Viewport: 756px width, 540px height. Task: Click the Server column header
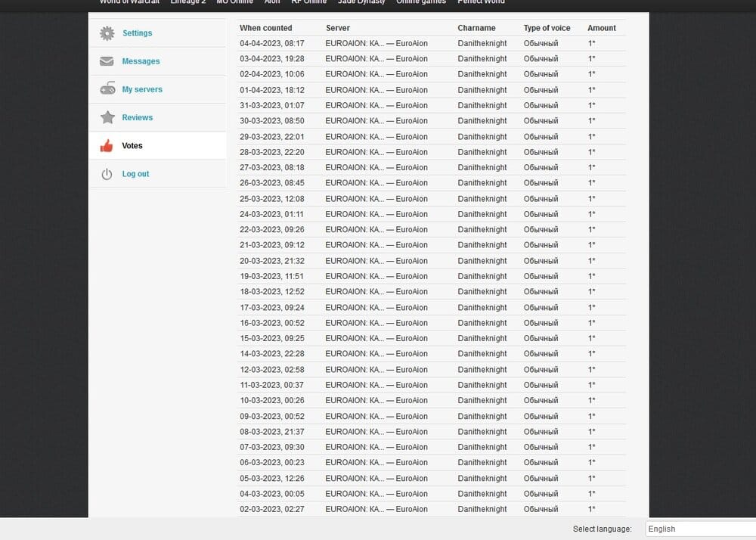click(x=337, y=28)
